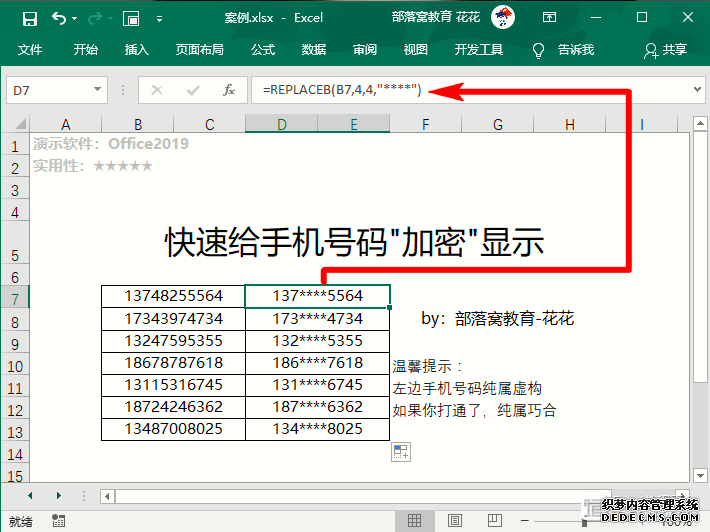Click column D header
The width and height of the screenshot is (710, 532).
pyautogui.click(x=281, y=124)
